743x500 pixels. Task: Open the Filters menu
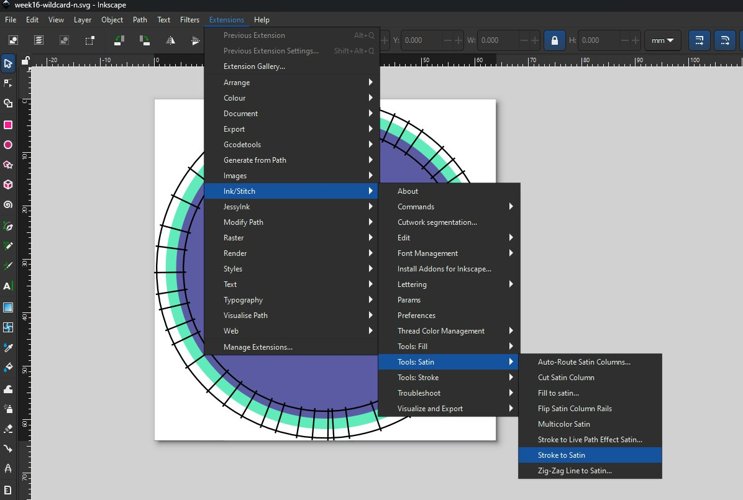[190, 20]
